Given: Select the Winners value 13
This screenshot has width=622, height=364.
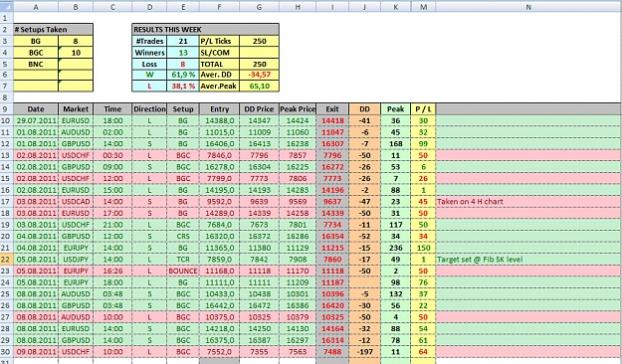Looking at the screenshot, I should (x=183, y=53).
